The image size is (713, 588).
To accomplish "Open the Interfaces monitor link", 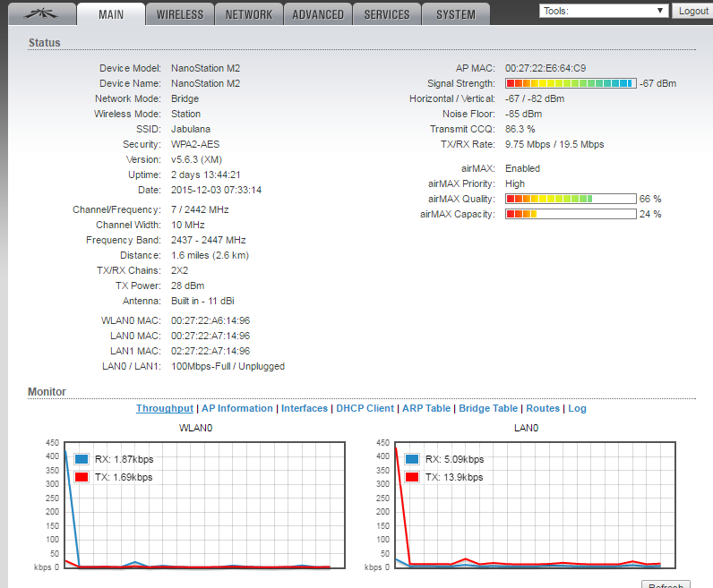I will coord(305,408).
